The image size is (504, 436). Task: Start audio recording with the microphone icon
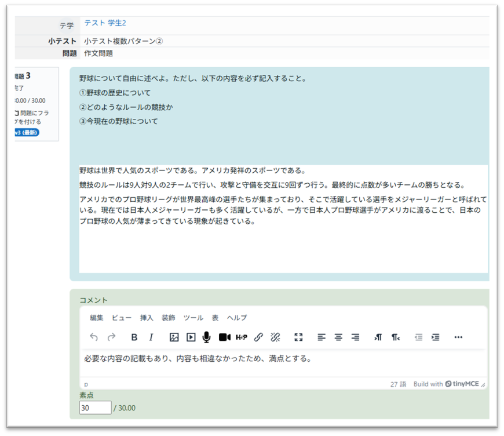[x=207, y=337]
